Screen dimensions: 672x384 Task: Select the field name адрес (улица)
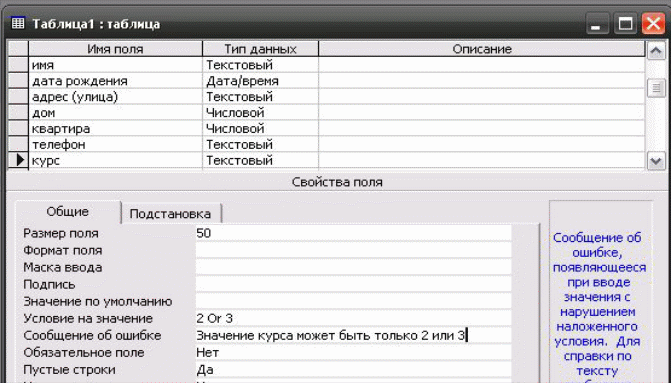point(115,97)
